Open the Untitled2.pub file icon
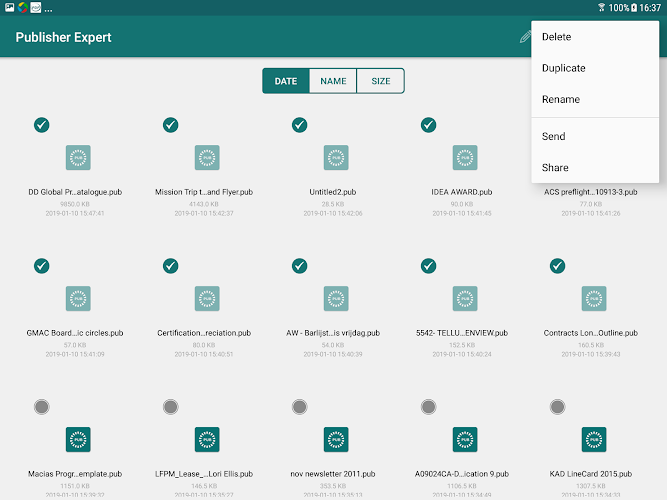667x500 pixels. [336, 157]
